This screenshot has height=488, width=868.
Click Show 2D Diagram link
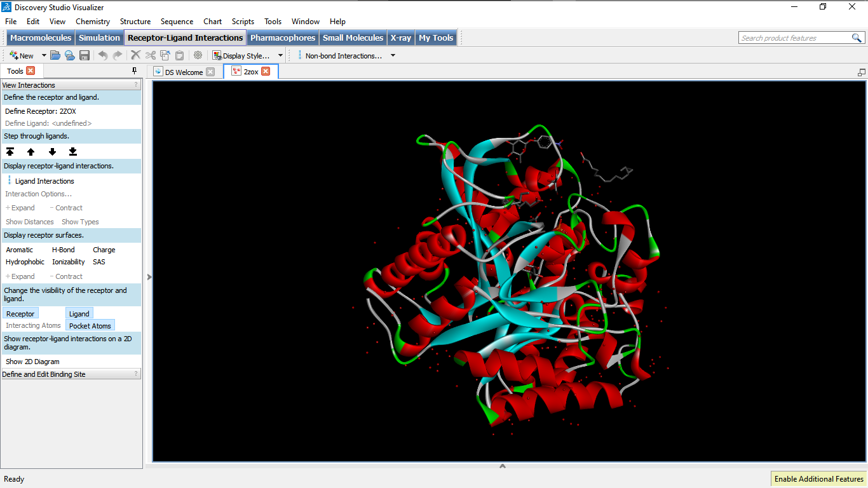click(x=32, y=362)
